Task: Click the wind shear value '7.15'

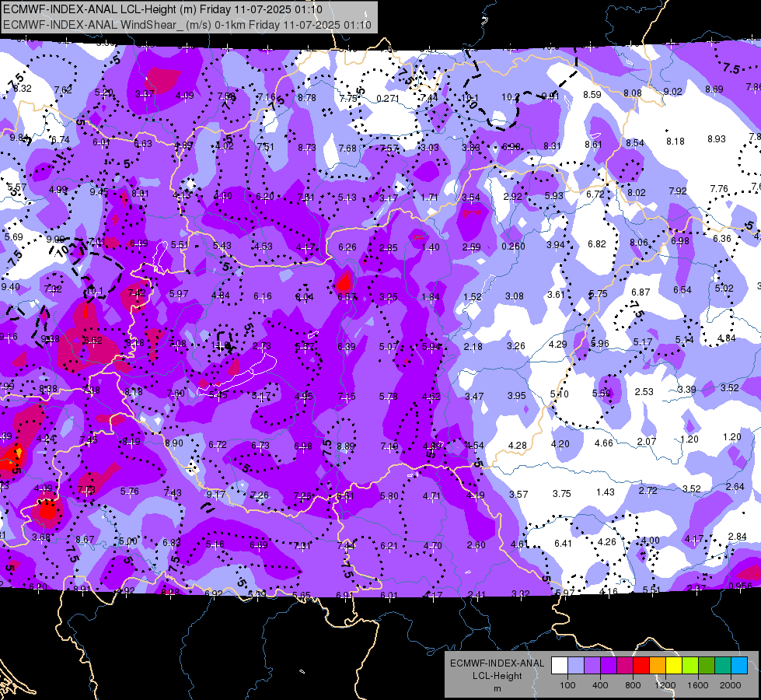Action: 347,397
